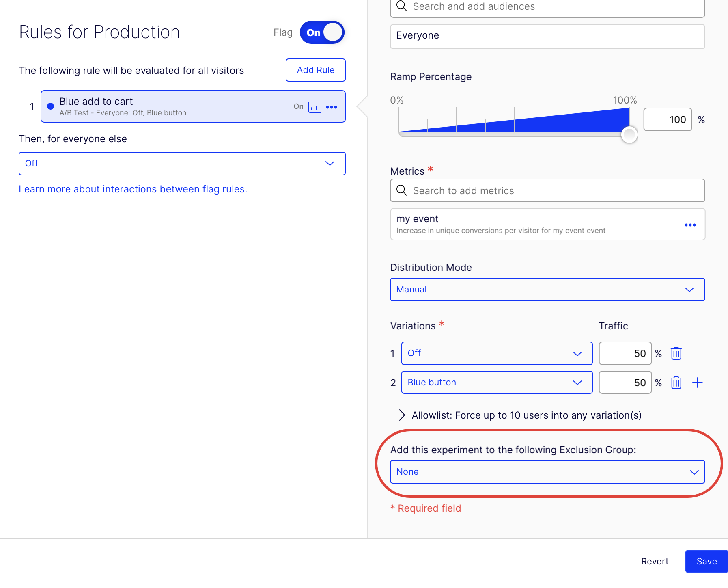Open the 'Then, for everyone else' dropdown
Screen dimensions: 728x588
tap(182, 164)
